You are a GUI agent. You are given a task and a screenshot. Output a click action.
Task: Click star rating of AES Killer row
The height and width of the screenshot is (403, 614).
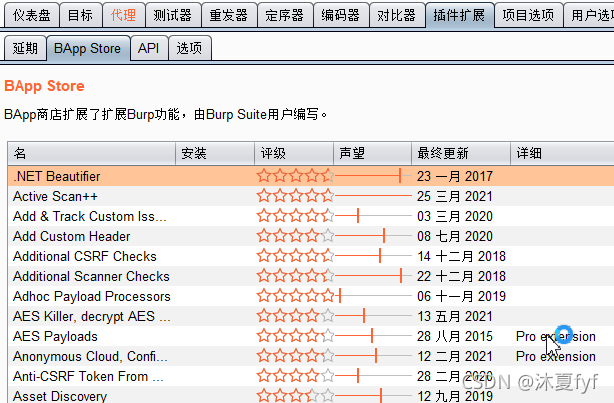[x=296, y=316]
